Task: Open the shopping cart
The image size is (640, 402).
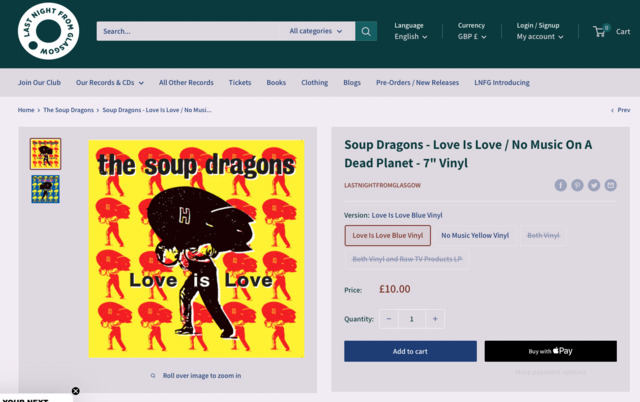Action: point(611,31)
